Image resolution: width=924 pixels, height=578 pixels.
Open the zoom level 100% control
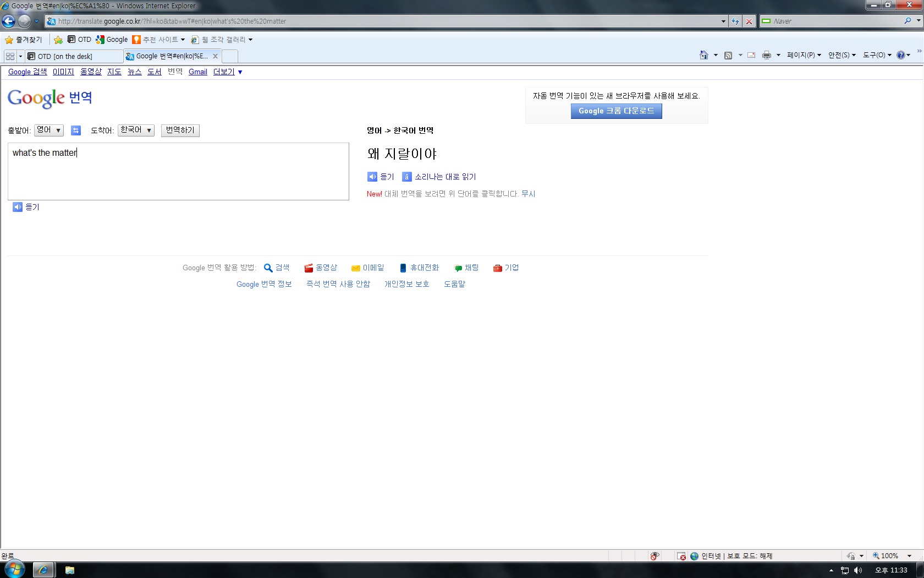892,555
